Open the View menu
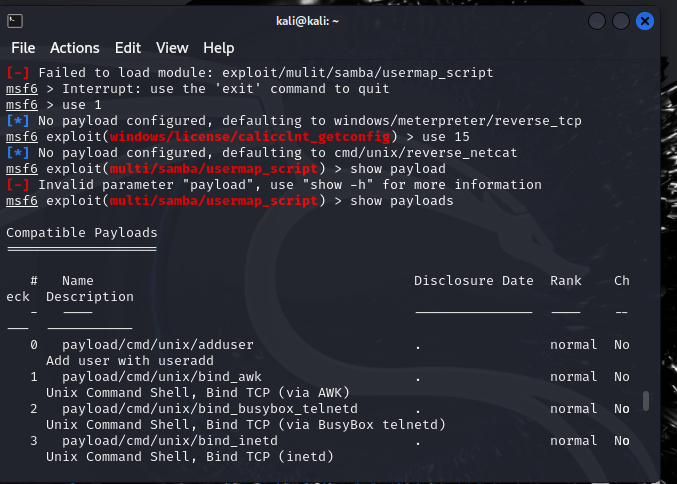Screen dimensions: 677x484 172,47
